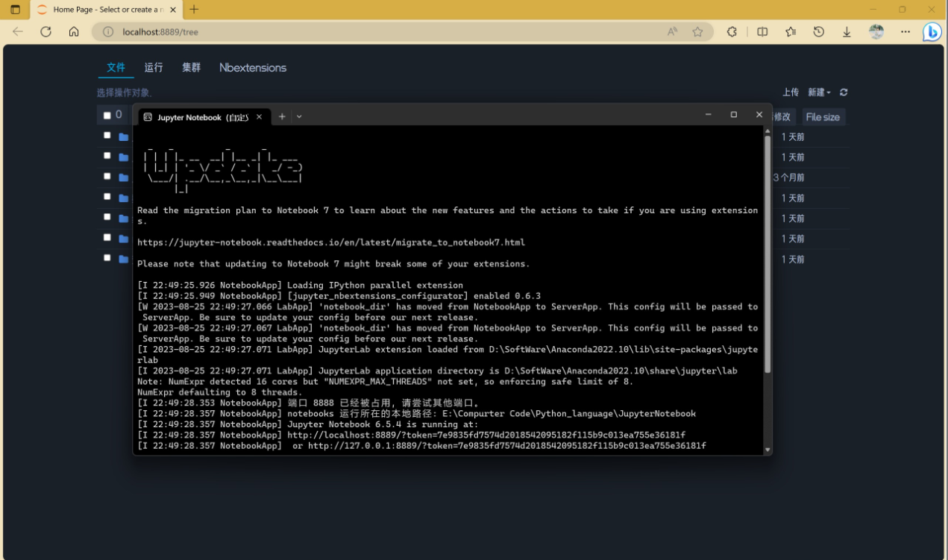Add page to favorites with star icon
948x560 pixels.
[697, 32]
